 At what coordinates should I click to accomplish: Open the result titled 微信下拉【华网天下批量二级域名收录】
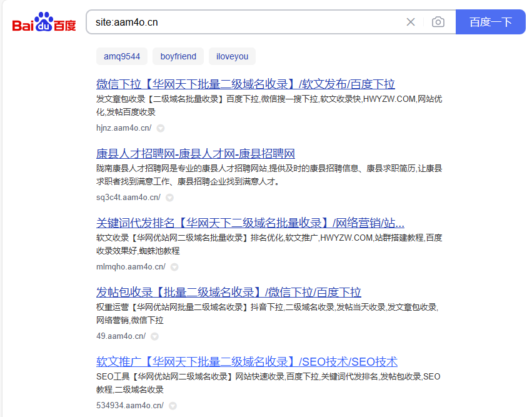(246, 84)
